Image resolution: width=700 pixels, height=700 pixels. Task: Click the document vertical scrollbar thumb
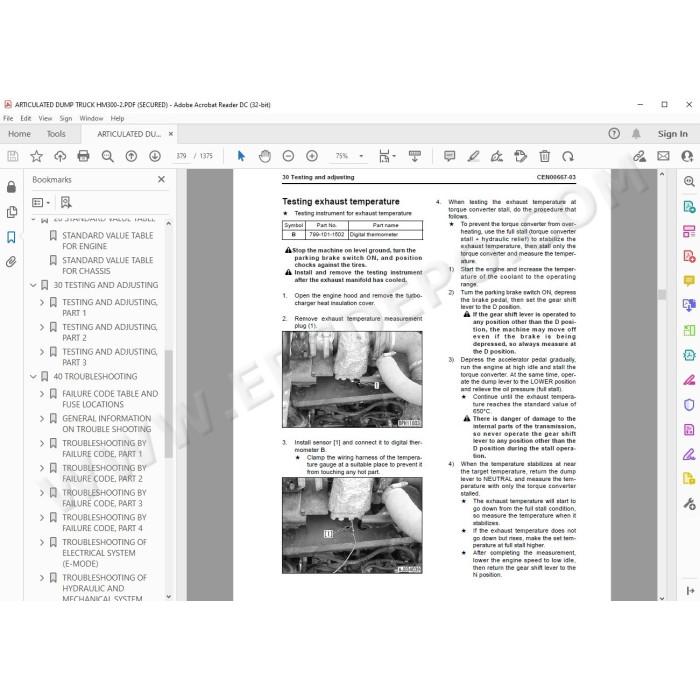(662, 294)
